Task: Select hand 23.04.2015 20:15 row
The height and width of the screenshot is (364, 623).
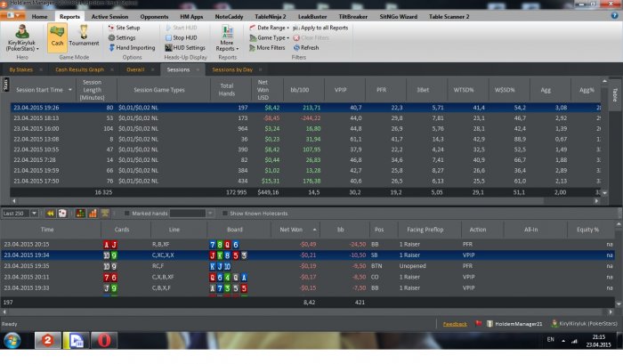Action: [x=307, y=245]
